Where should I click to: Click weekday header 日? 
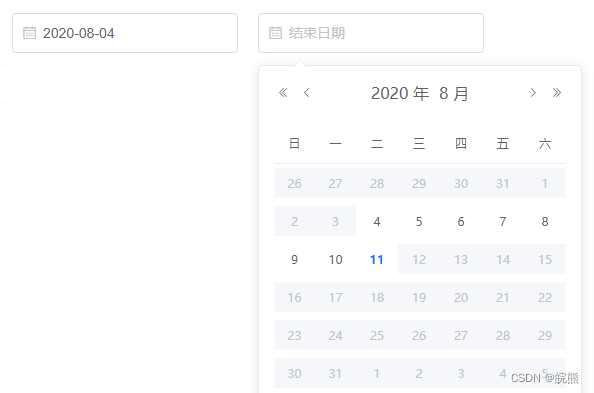click(x=294, y=144)
